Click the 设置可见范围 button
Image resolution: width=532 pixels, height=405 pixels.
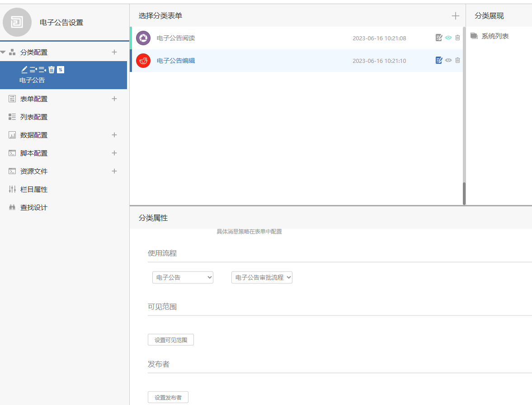pos(170,340)
